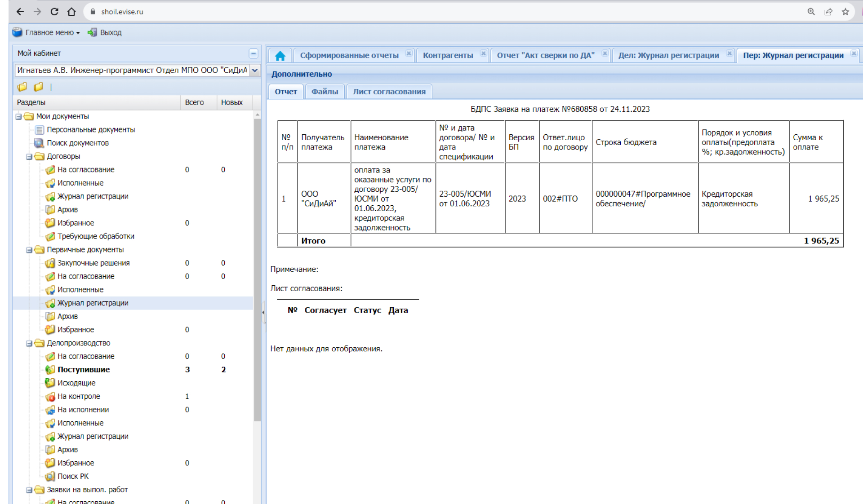The width and height of the screenshot is (863, 504).
Task: Switch to Дел: Журнал регистрации tab
Action: click(668, 55)
